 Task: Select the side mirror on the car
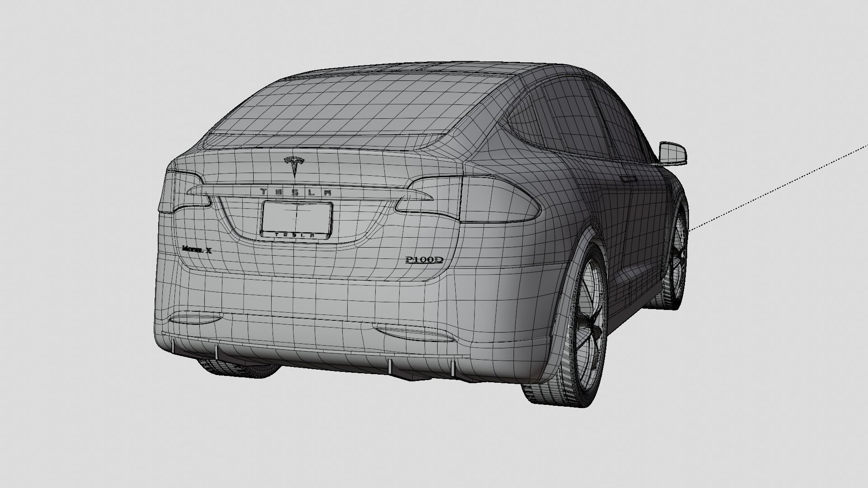click(x=673, y=153)
